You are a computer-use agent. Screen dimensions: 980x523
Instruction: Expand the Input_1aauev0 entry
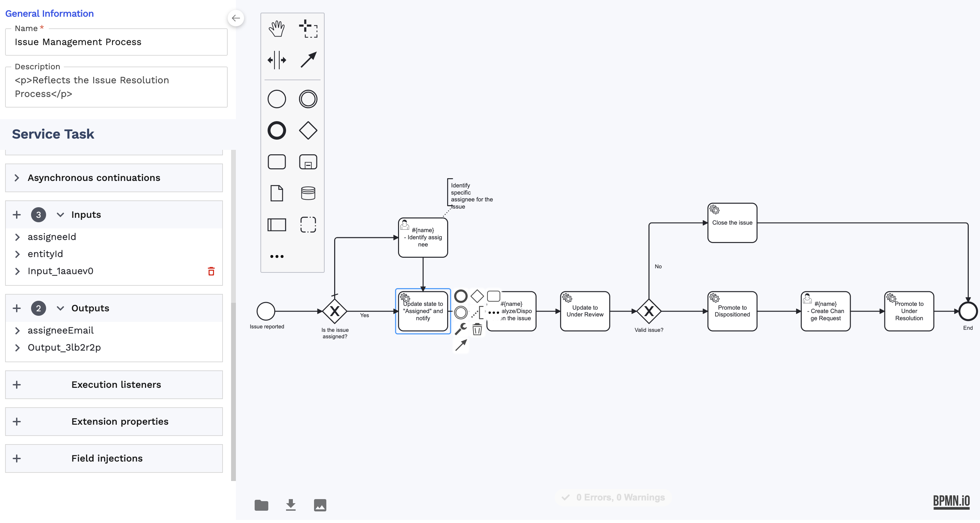(17, 271)
